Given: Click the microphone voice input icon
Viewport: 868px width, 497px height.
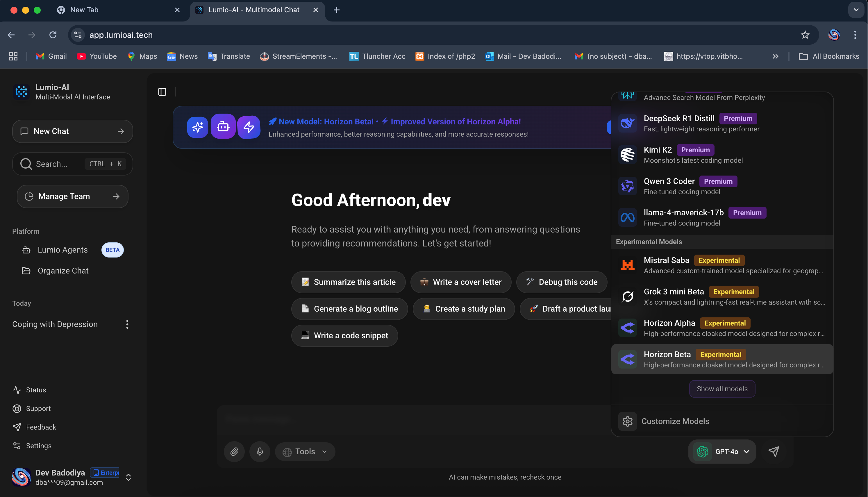Looking at the screenshot, I should coord(260,452).
